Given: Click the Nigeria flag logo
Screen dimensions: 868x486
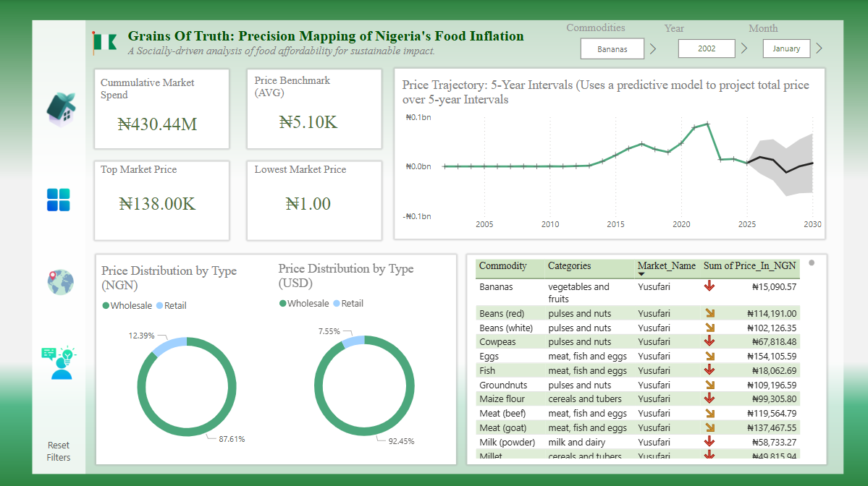Looking at the screenshot, I should click(x=105, y=43).
